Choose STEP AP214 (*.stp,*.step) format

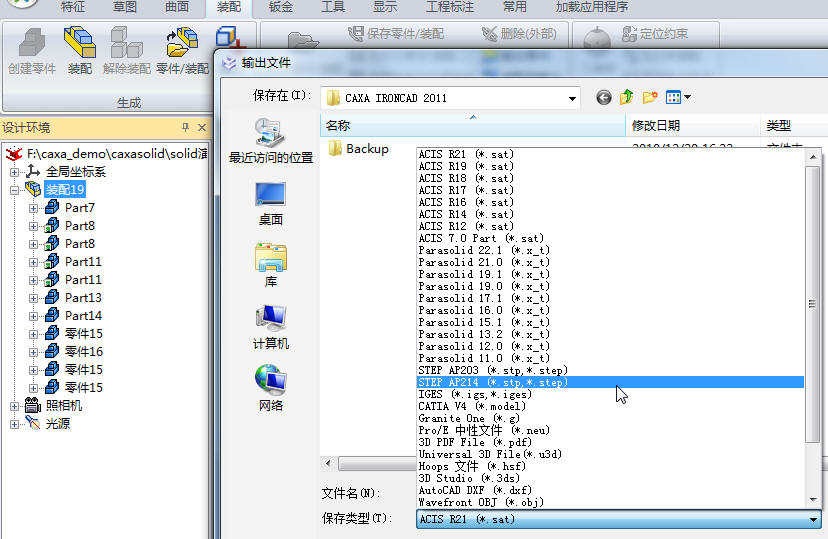610,382
